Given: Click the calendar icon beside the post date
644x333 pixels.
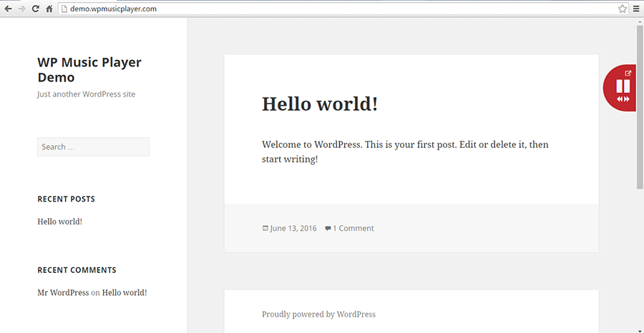Looking at the screenshot, I should (265, 229).
